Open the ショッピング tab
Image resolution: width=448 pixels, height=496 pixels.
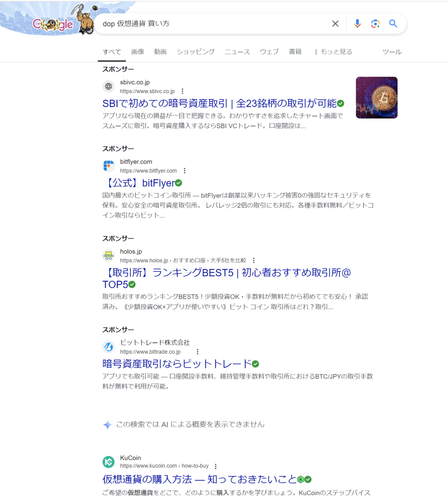196,52
